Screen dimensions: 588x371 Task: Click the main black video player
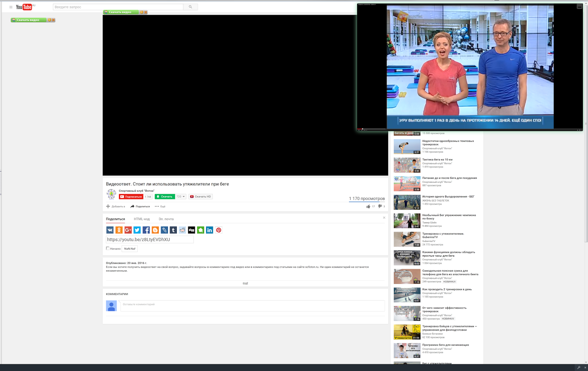[245, 95]
